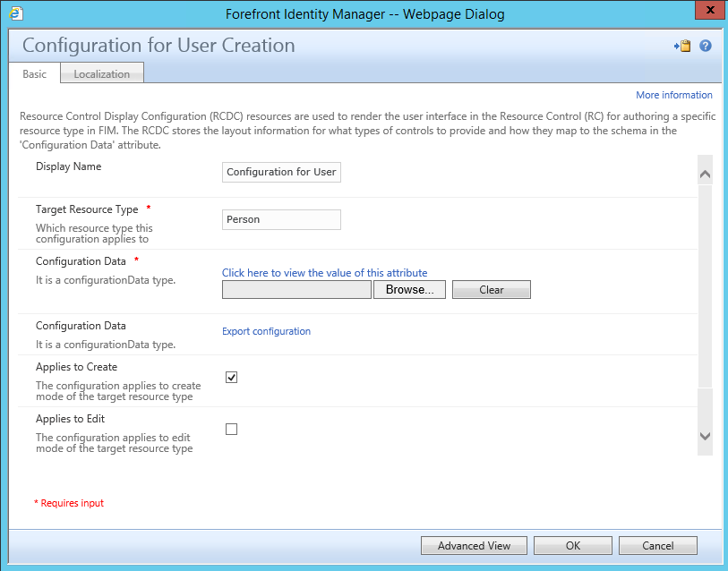This screenshot has width=728, height=571.
Task: Click the vertical scrollbar thumb
Action: [705, 286]
